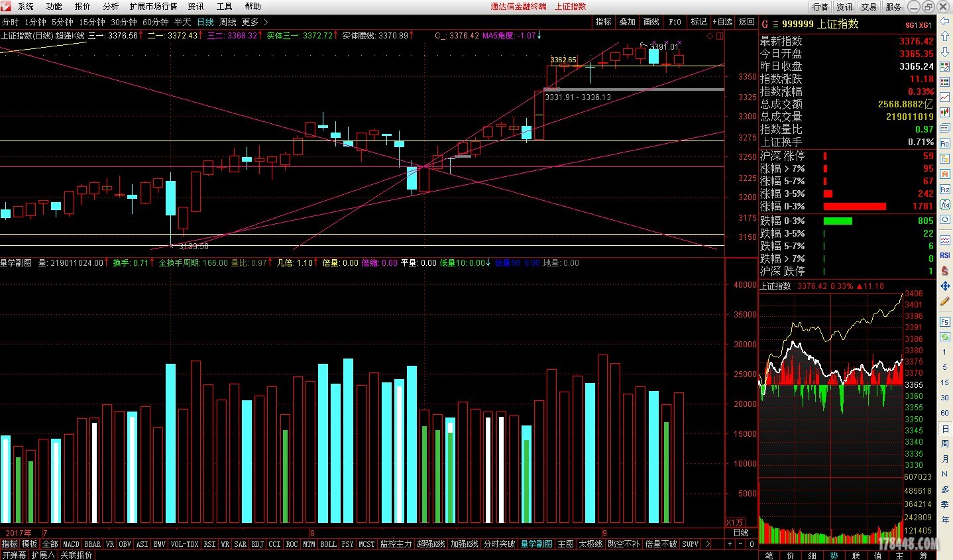This screenshot has width=953, height=560.
Task: Switch to the BOLL indicator tab
Action: tap(328, 544)
